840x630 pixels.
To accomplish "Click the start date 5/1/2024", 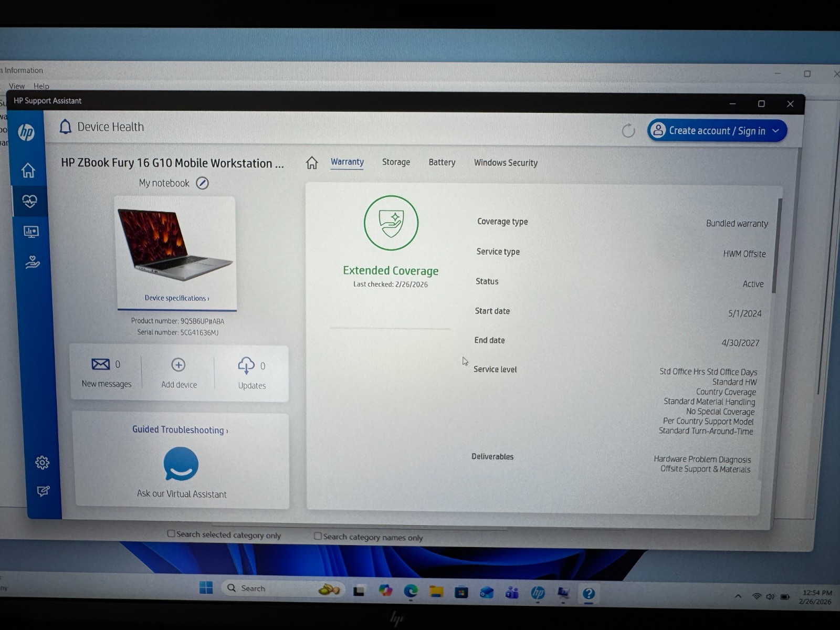I will (744, 313).
